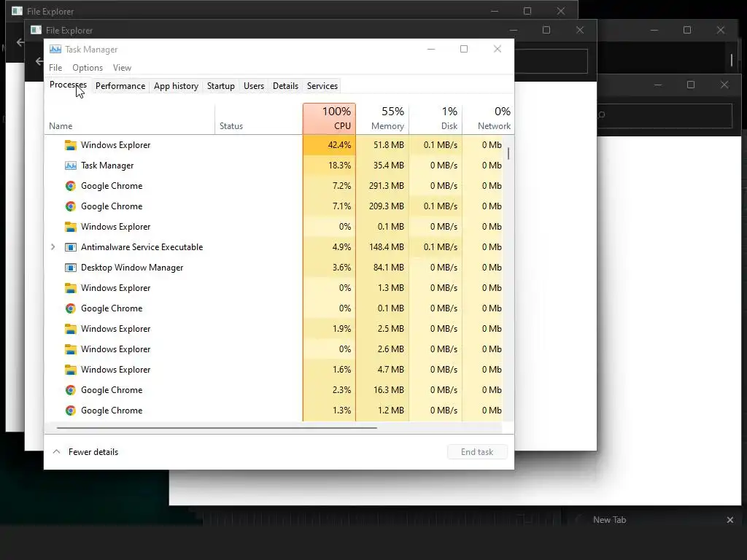Click the 42.4% CPU value
Viewport: 747px width, 560px height.
tap(339, 145)
